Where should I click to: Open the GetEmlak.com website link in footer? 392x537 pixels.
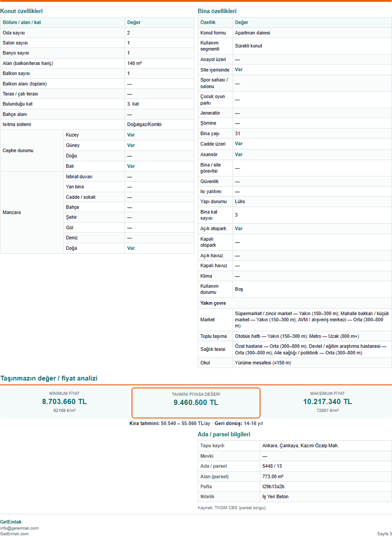pos(14,533)
